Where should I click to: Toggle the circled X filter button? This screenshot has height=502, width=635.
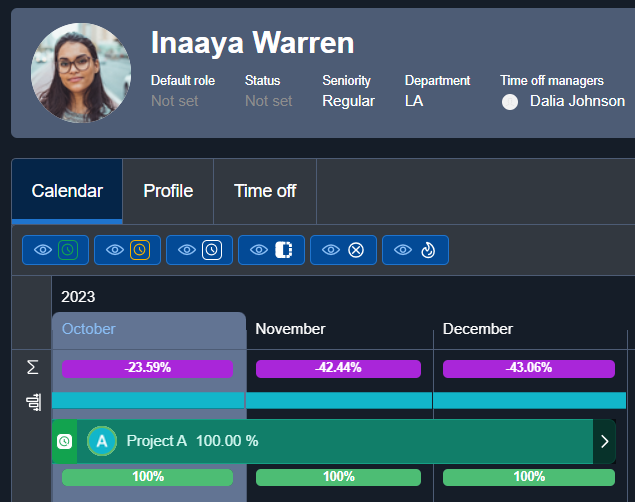pos(343,250)
